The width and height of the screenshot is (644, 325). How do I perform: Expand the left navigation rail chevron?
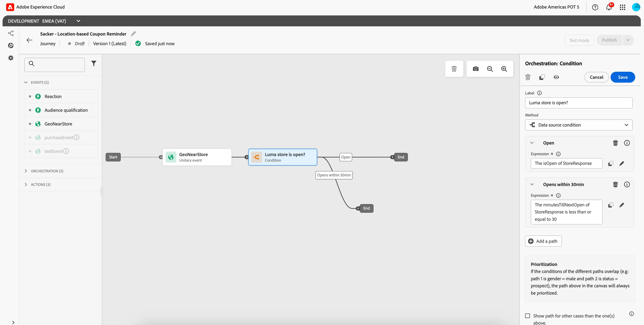point(13,322)
